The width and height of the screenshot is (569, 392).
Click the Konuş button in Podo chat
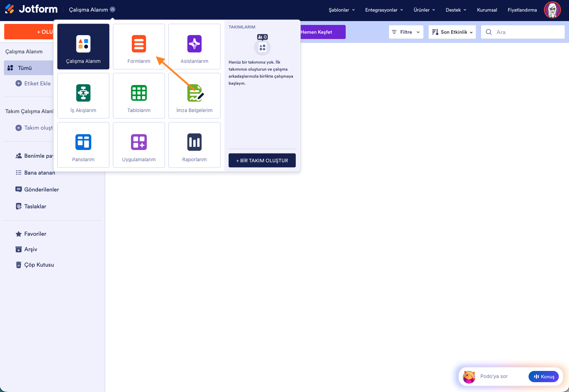[544, 377]
